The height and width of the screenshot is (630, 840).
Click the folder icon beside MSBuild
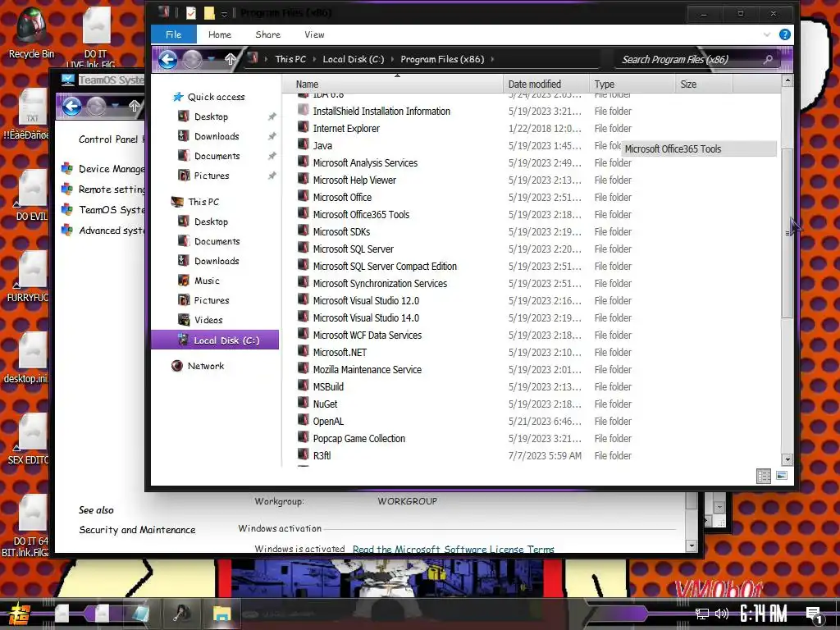point(304,386)
